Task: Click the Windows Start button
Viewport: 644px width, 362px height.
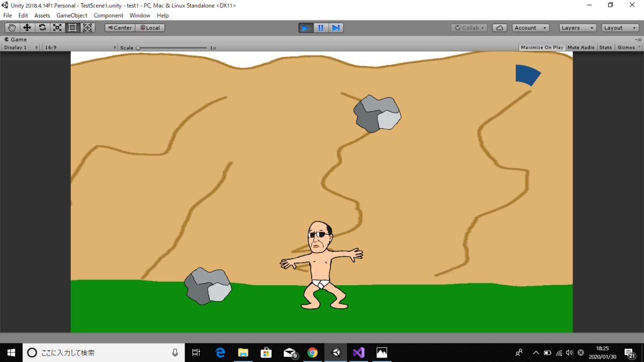Action: click(11, 352)
